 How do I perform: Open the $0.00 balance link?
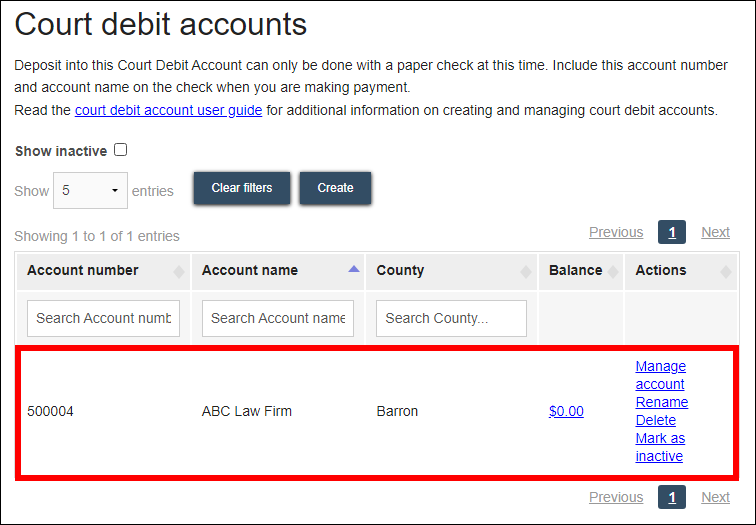tap(566, 411)
